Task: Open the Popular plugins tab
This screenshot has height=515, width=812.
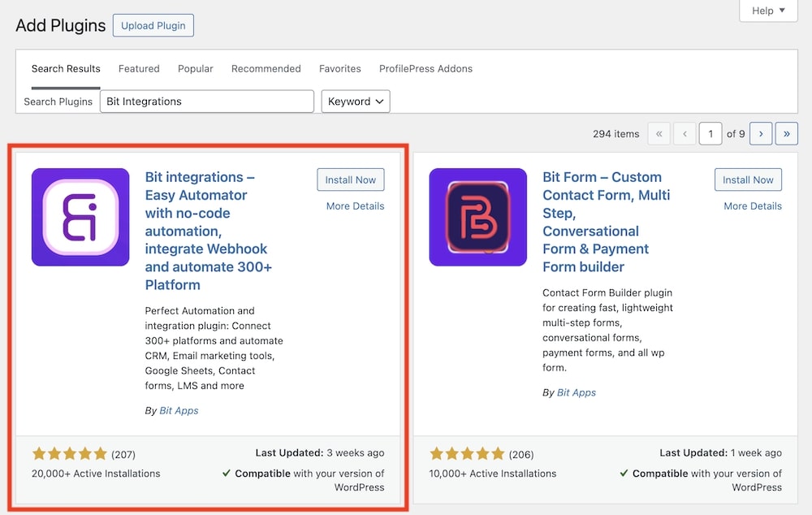Action: [x=195, y=68]
